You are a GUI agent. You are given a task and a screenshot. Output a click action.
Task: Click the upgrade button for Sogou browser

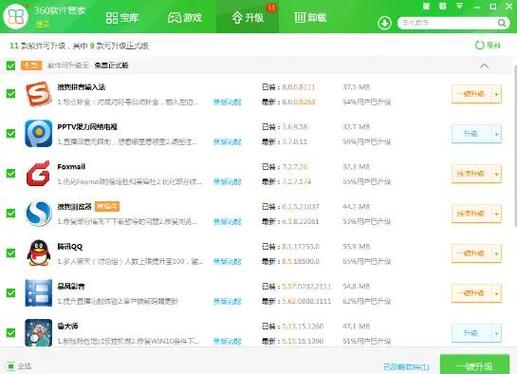pos(471,213)
